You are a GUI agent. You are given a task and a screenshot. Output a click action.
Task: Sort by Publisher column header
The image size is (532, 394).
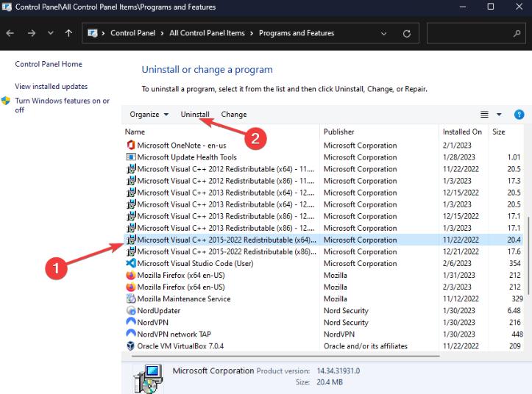pos(339,132)
